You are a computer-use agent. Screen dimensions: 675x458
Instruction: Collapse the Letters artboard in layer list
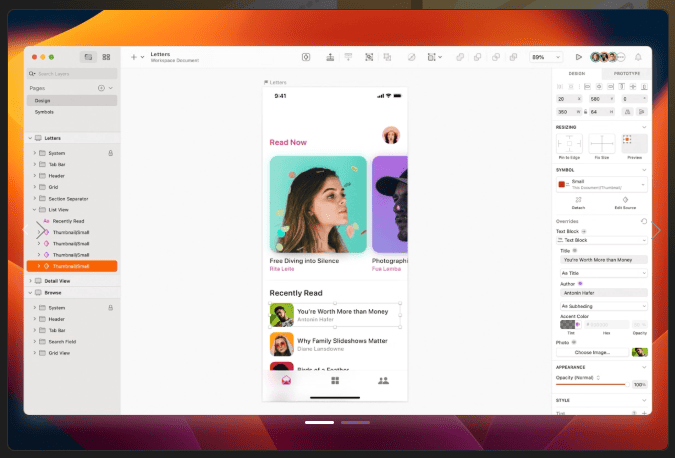coord(30,138)
